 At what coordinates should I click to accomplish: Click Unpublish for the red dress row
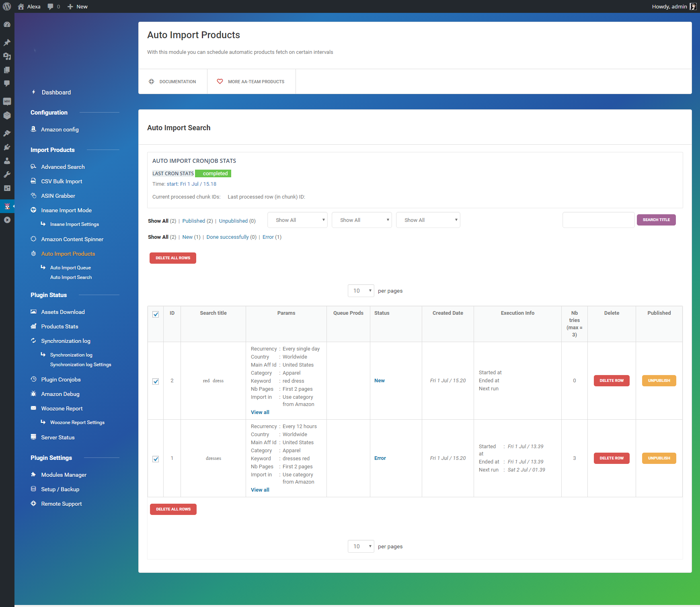click(x=659, y=381)
